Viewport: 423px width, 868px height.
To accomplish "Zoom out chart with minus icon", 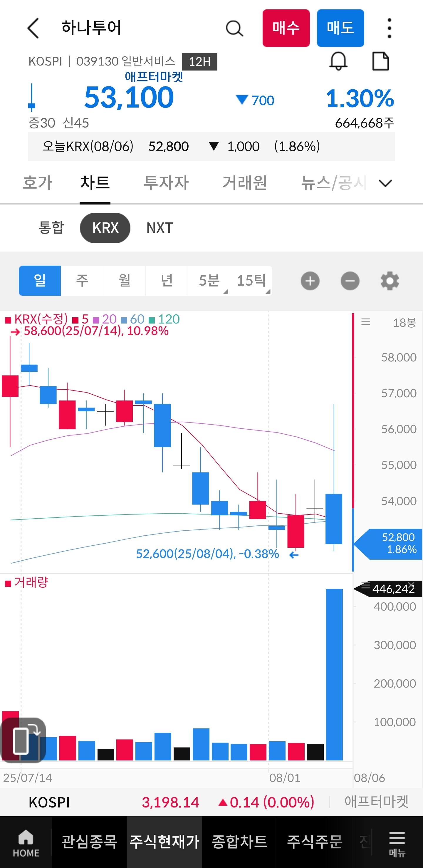I will (x=350, y=281).
